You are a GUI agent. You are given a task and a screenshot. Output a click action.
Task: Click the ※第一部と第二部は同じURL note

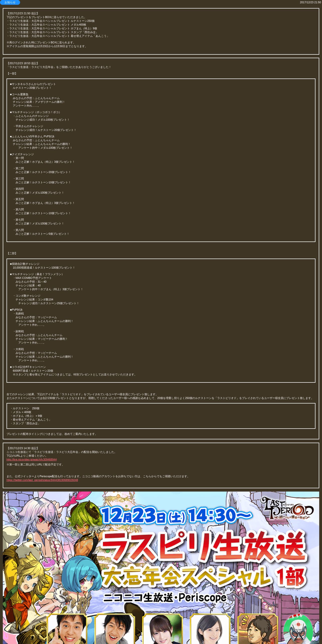[35, 464]
